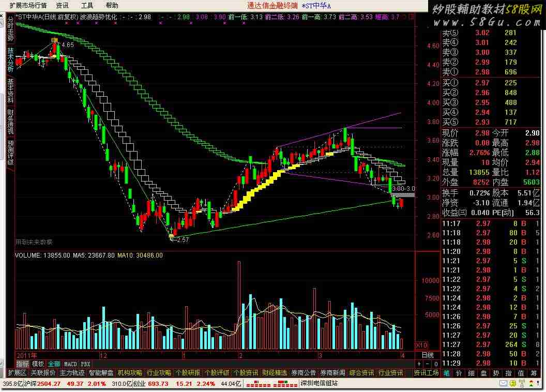Open the 关联报价 tab
546x392 pixels.
pyautogui.click(x=43, y=373)
